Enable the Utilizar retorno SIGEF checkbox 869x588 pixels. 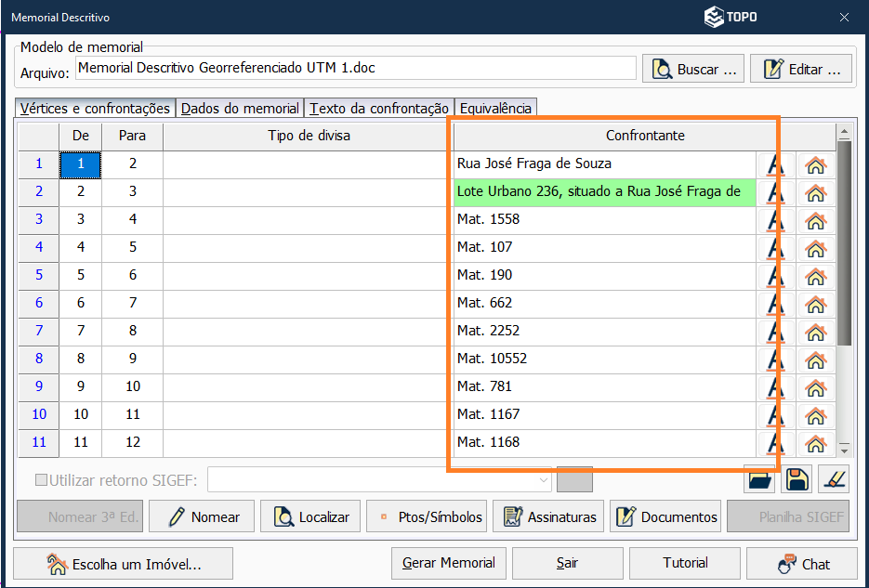tap(41, 480)
